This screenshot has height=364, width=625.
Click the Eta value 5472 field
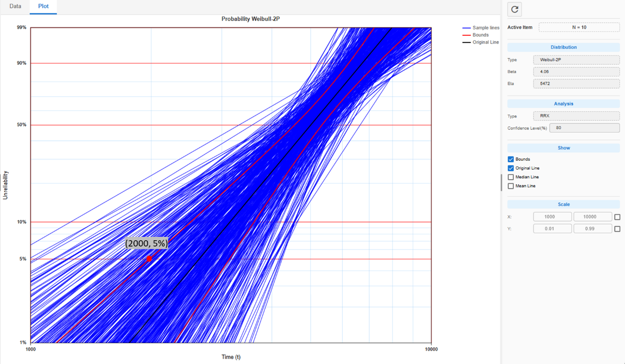coord(576,84)
